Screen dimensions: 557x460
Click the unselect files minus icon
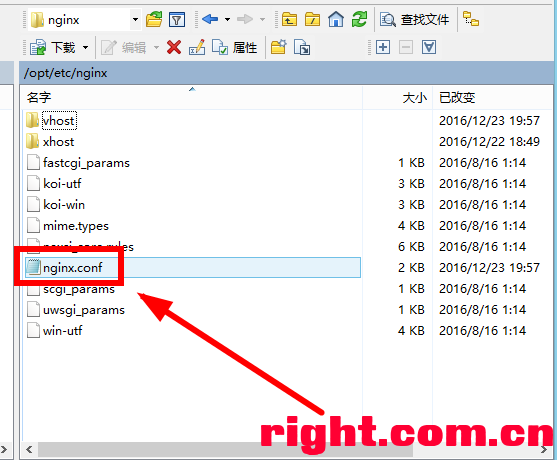[406, 47]
